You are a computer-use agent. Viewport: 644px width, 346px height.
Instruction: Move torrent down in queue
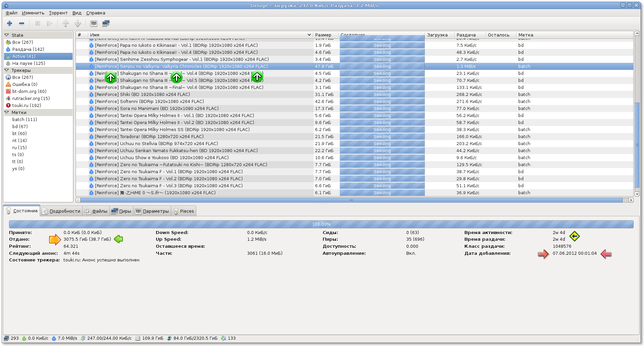(x=78, y=23)
